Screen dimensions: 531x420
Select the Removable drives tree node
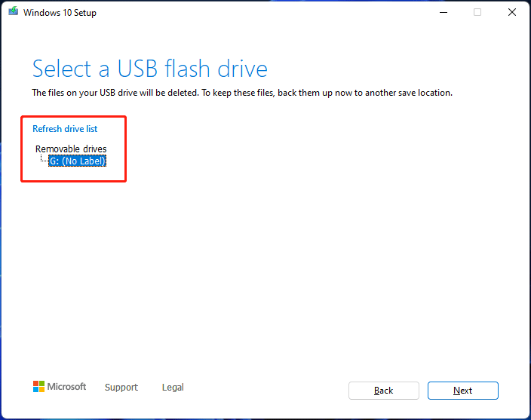tap(71, 149)
